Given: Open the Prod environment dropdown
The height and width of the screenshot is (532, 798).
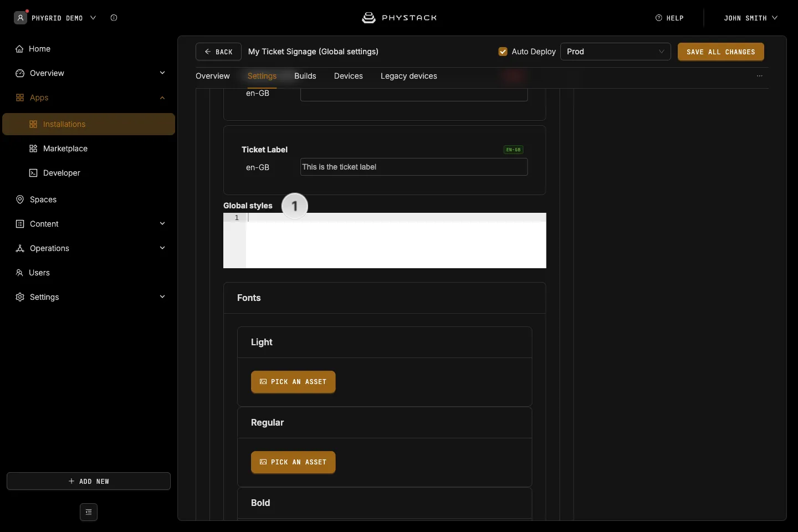Looking at the screenshot, I should click(x=616, y=52).
